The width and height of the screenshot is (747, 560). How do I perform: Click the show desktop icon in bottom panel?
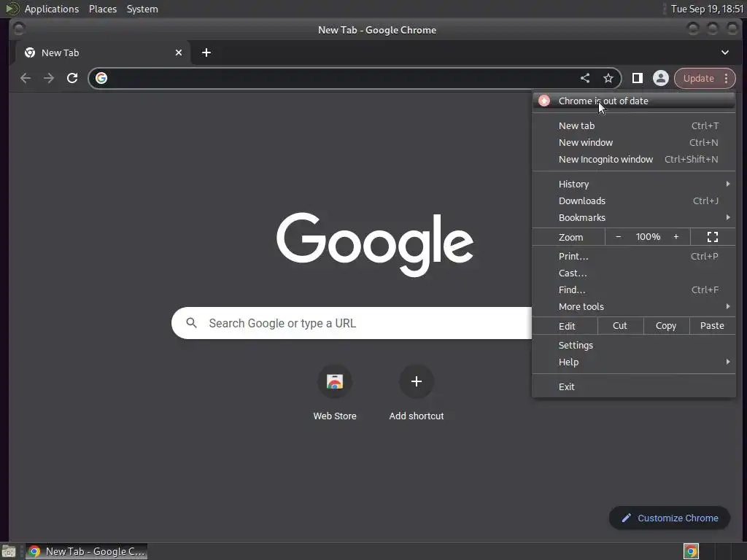tap(9, 551)
